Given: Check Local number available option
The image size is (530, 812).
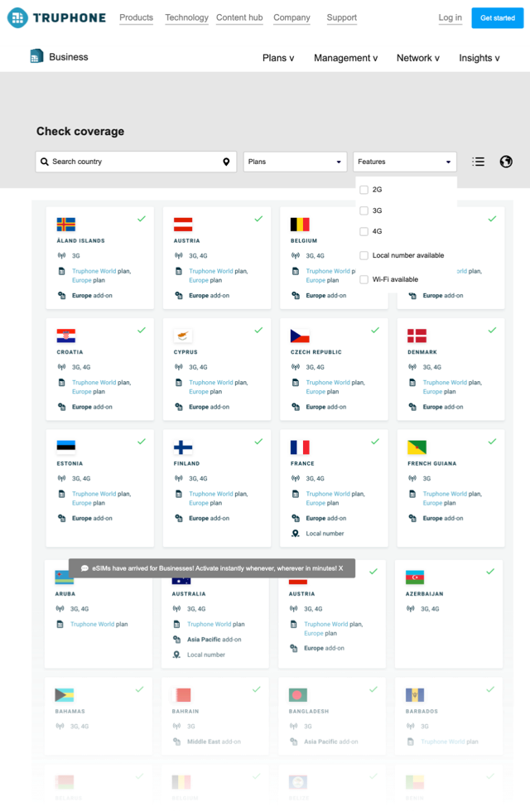Looking at the screenshot, I should click(364, 255).
